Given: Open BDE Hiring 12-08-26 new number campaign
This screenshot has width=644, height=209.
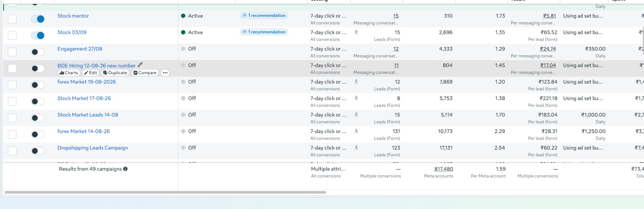Looking at the screenshot, I should pyautogui.click(x=97, y=66).
